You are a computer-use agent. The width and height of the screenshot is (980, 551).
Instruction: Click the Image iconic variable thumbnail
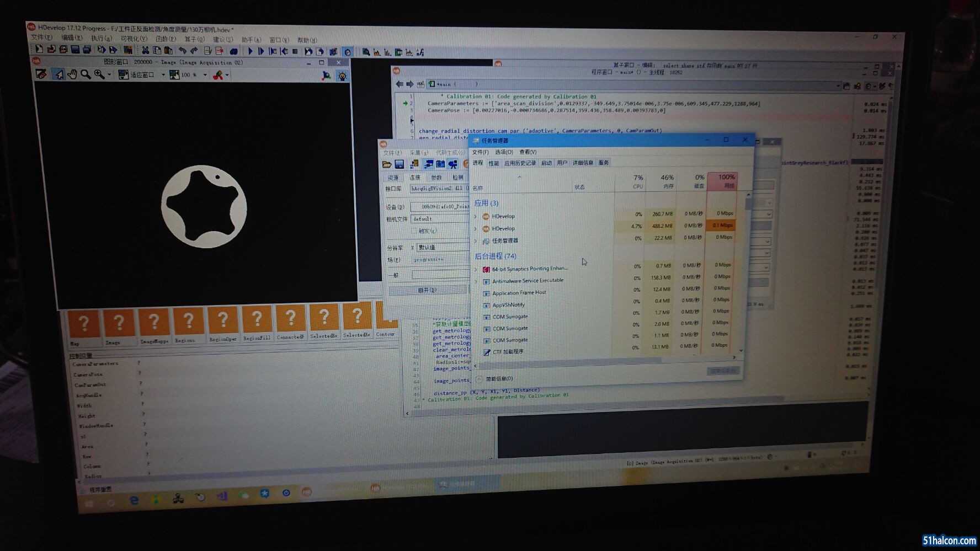pyautogui.click(x=119, y=327)
